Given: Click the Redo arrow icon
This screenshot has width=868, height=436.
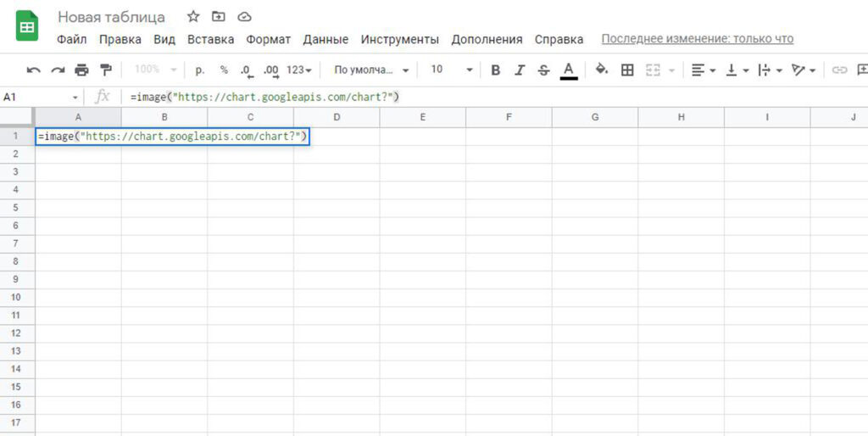Looking at the screenshot, I should 58,70.
